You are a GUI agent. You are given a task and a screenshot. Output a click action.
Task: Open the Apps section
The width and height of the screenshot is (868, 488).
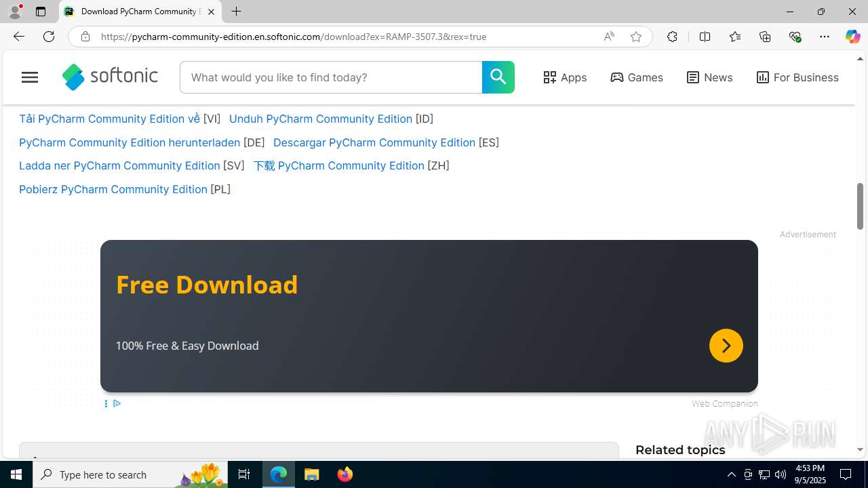point(565,77)
